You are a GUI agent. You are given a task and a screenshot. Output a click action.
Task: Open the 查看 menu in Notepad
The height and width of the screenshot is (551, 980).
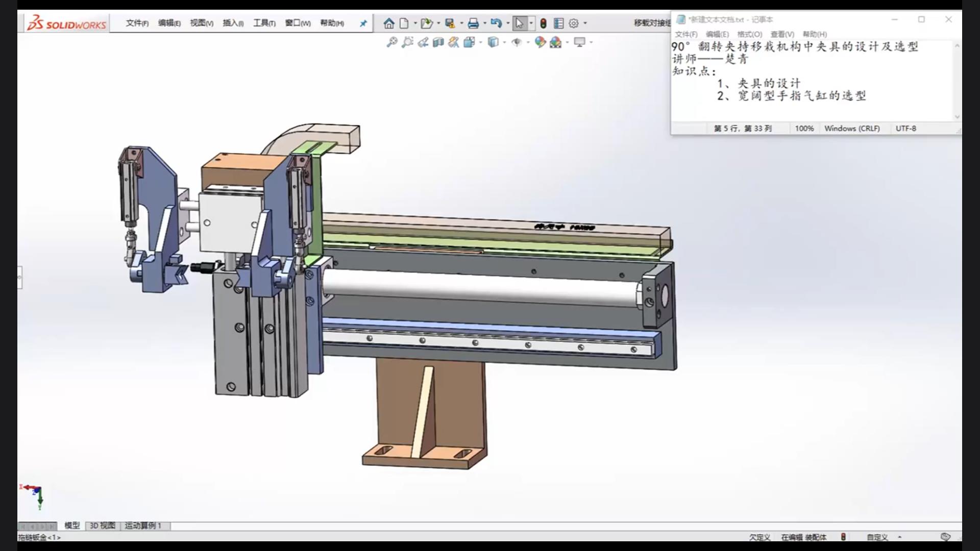click(x=782, y=34)
